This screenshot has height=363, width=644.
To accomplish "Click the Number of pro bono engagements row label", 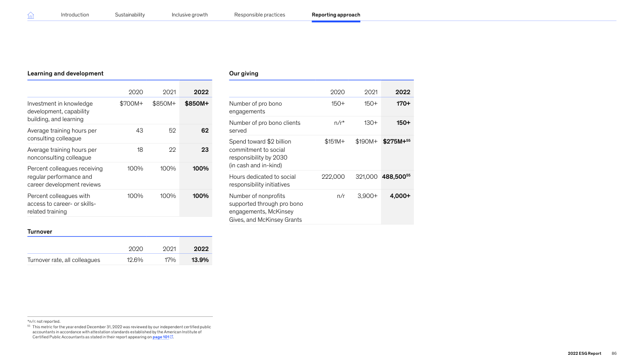I will [255, 107].
